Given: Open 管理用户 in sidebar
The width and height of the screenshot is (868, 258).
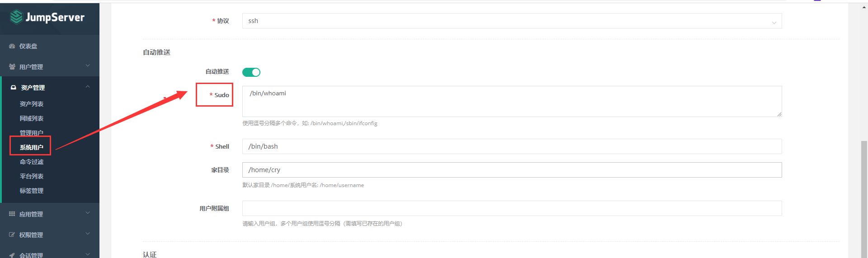Looking at the screenshot, I should [x=32, y=133].
